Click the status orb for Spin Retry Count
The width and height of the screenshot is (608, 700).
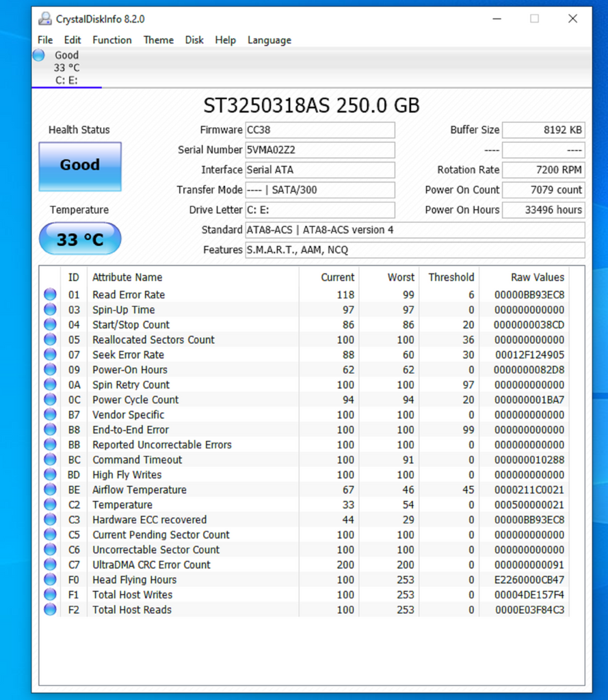point(50,384)
